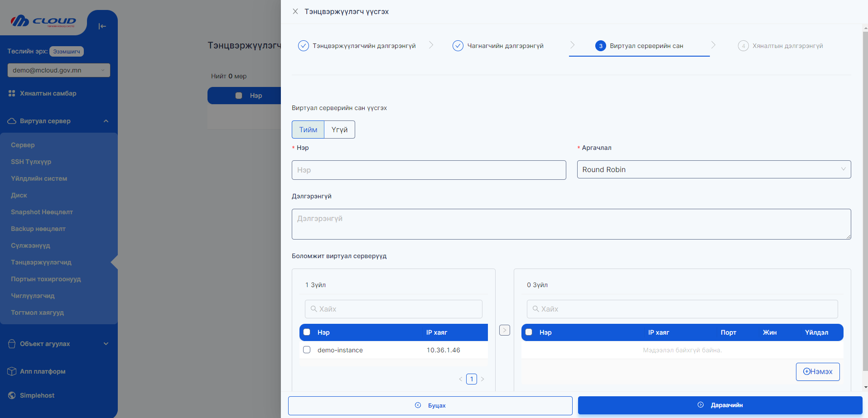Go to Чагнагчийн дэлгэрэнгүй step
This screenshot has width=868, height=418.
point(506,46)
